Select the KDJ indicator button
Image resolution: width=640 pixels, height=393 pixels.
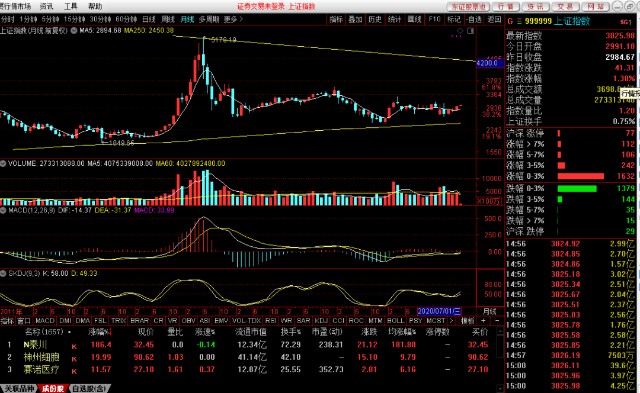click(x=321, y=321)
